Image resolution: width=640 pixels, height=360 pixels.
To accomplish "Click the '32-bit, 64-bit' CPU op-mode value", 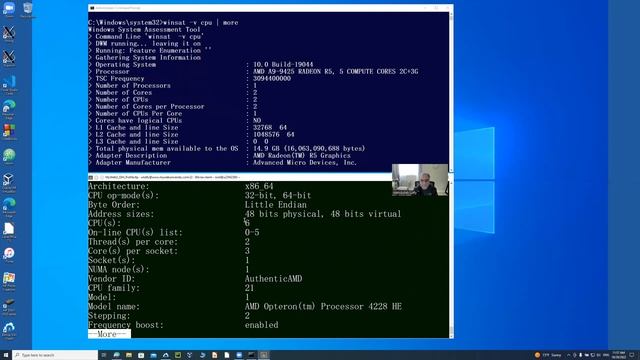I will click(278, 196).
